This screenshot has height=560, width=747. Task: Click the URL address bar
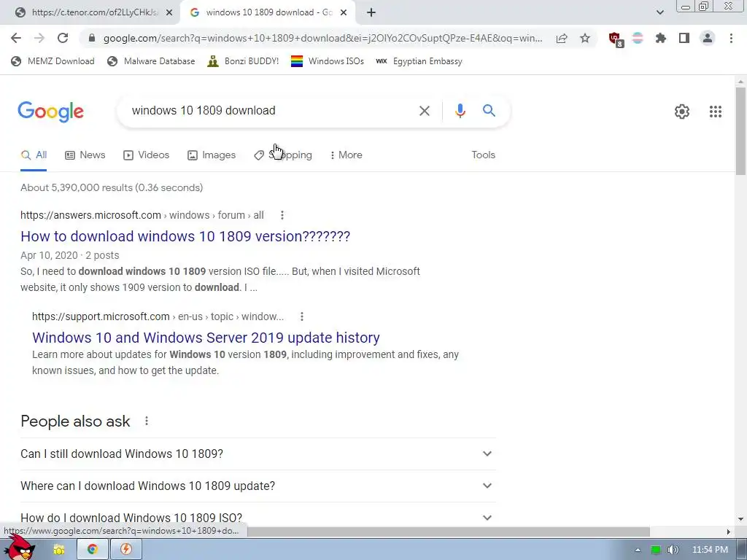pyautogui.click(x=322, y=38)
